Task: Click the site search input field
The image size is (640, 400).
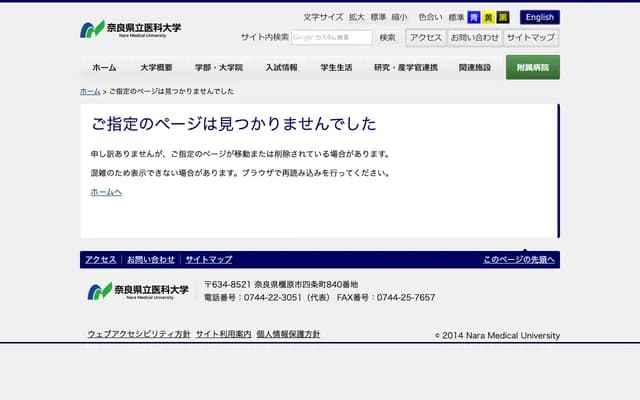Action: (331, 37)
